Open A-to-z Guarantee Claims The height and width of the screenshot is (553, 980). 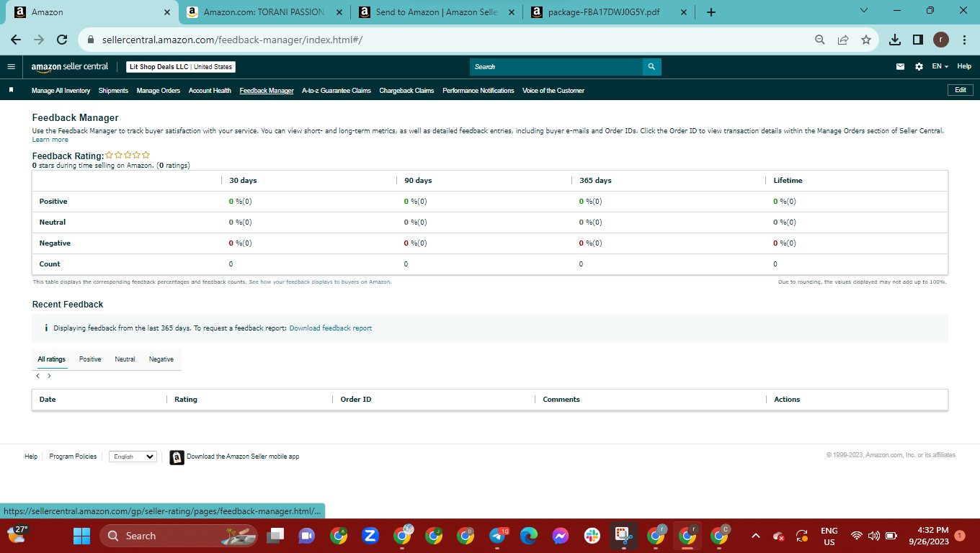[x=337, y=91]
